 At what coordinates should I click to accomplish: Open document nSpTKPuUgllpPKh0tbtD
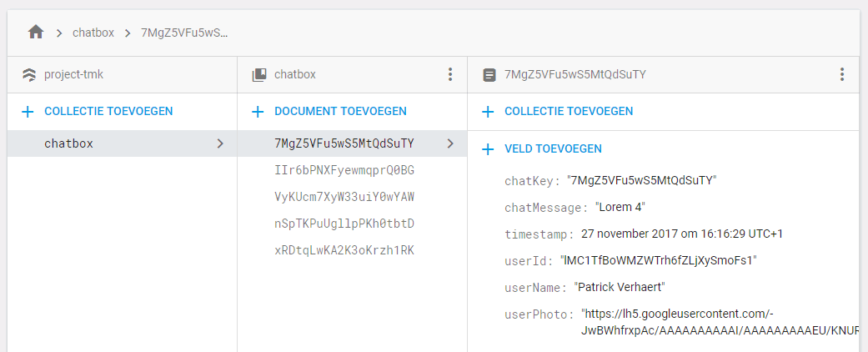[x=344, y=224]
